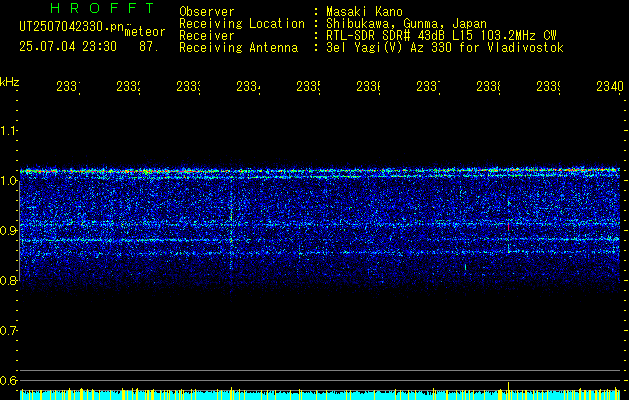Click the value "87." beside the date
Viewport: 629px width, 400px height.
pos(149,47)
